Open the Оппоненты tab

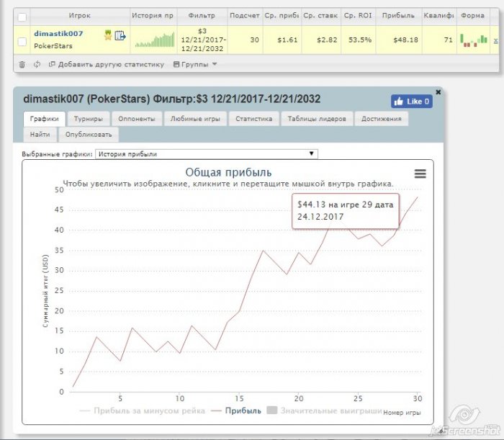(x=137, y=119)
